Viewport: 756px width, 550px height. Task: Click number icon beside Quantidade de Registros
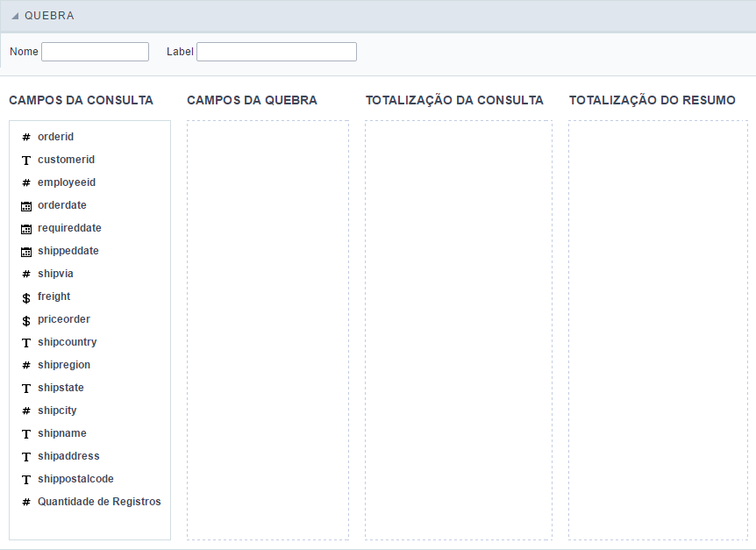coord(26,503)
